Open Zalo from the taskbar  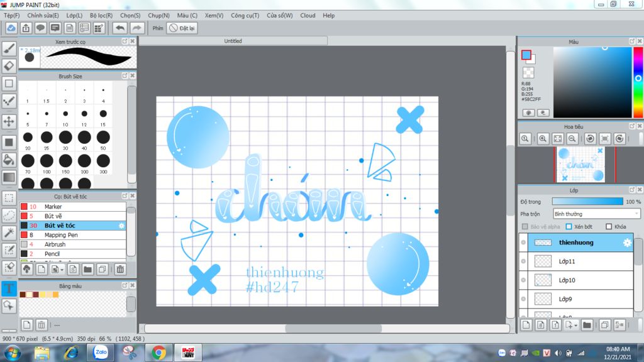pyautogui.click(x=101, y=352)
